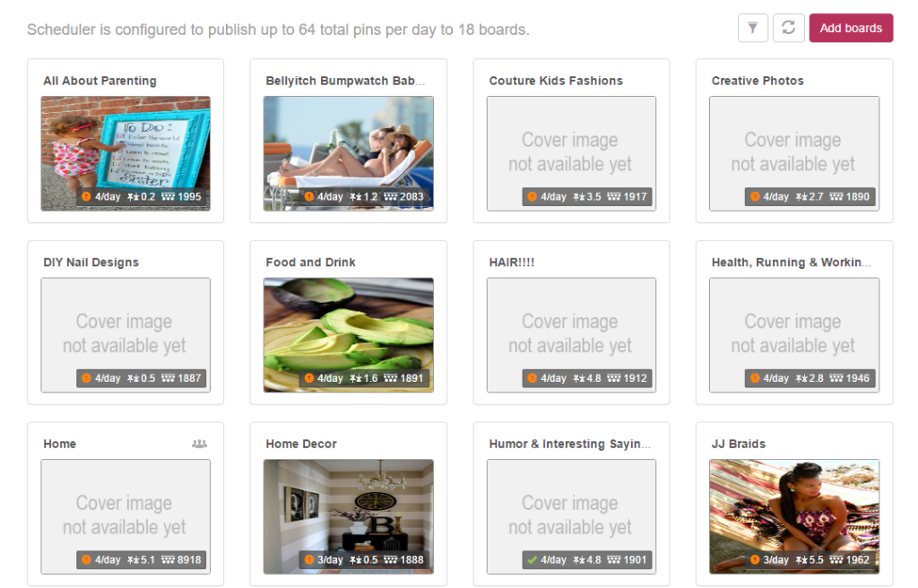
Task: Click follower count icon on Couture Kids Fashions
Action: pos(613,197)
